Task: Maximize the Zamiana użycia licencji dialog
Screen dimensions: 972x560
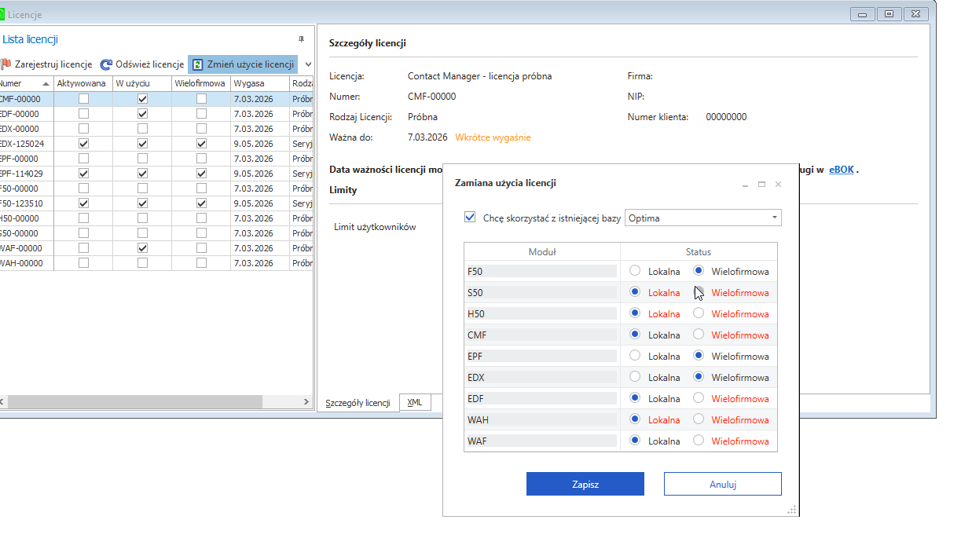Action: pyautogui.click(x=761, y=184)
